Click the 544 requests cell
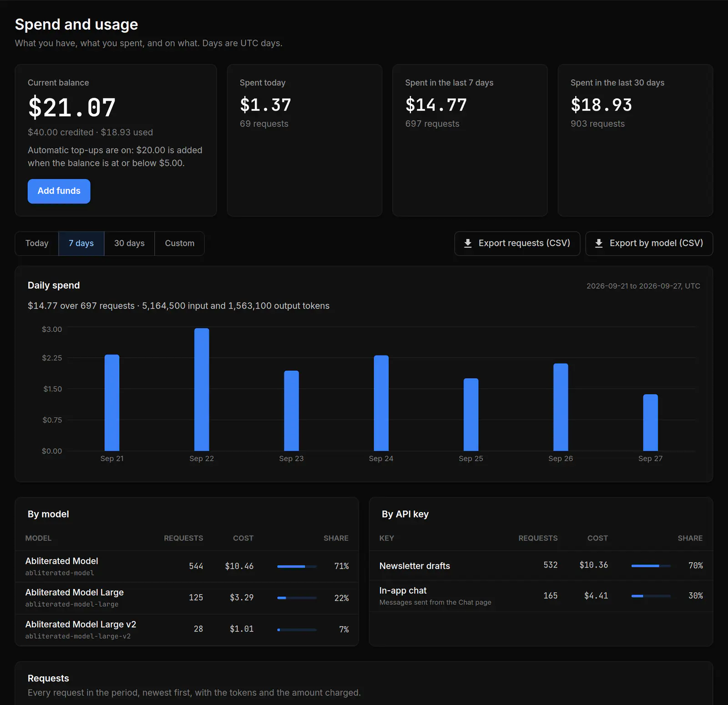 (x=196, y=566)
